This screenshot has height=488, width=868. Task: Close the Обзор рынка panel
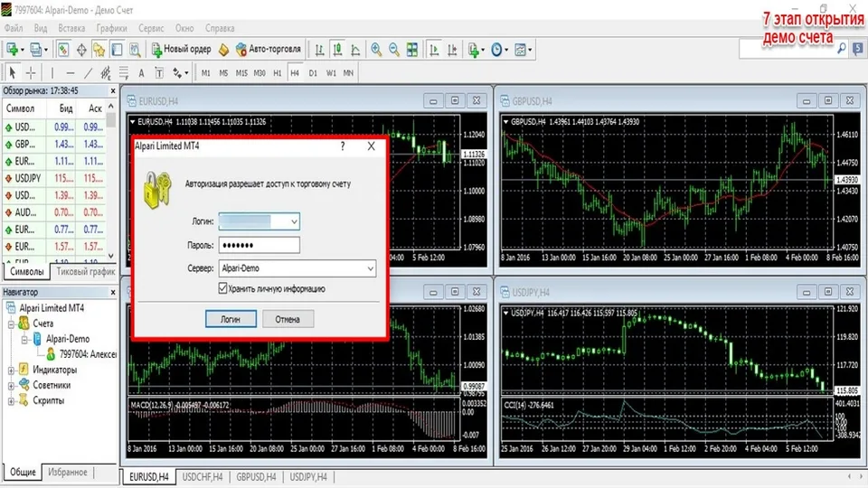(x=113, y=90)
